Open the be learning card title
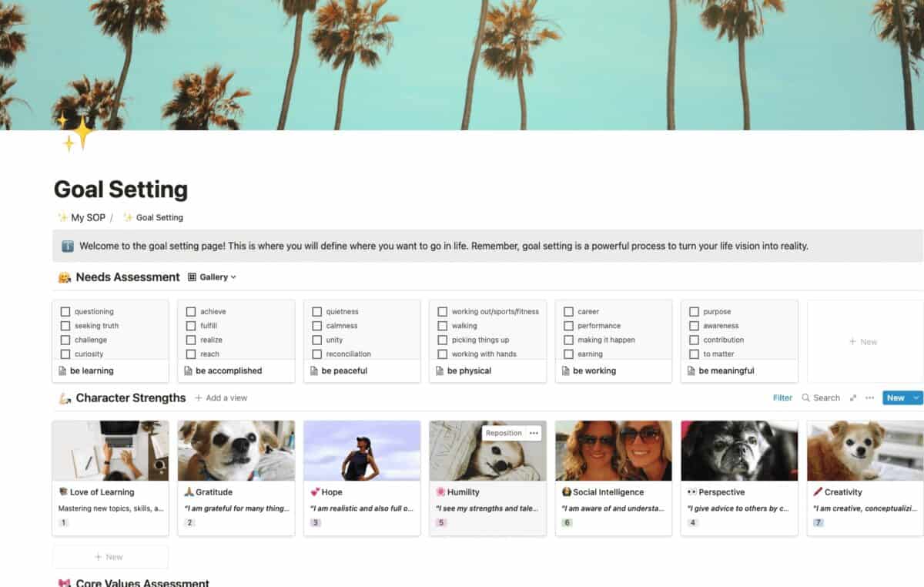 click(x=92, y=371)
